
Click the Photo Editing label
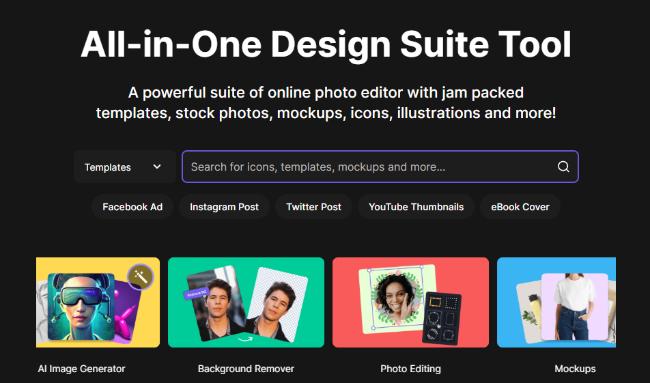(x=410, y=368)
